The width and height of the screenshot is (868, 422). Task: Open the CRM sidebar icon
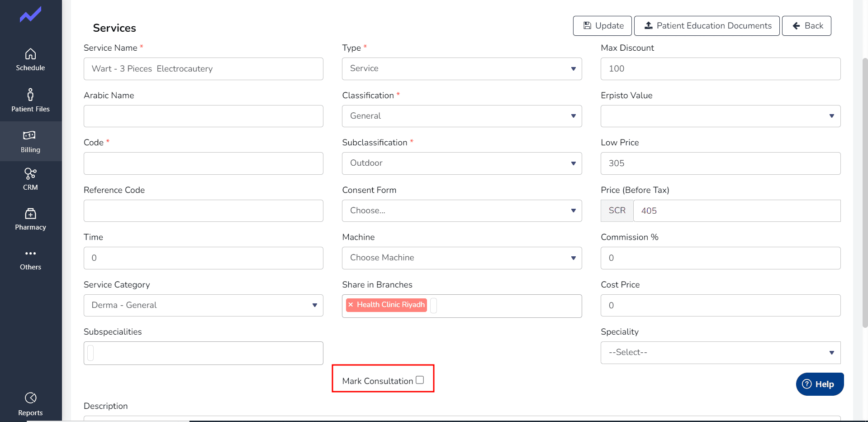[x=30, y=174]
